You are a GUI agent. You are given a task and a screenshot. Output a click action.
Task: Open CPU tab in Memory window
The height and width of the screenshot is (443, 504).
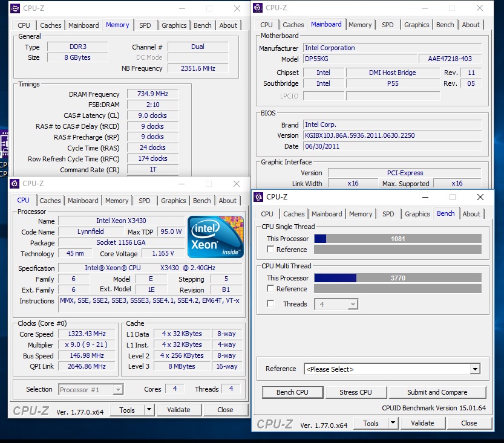coord(24,25)
